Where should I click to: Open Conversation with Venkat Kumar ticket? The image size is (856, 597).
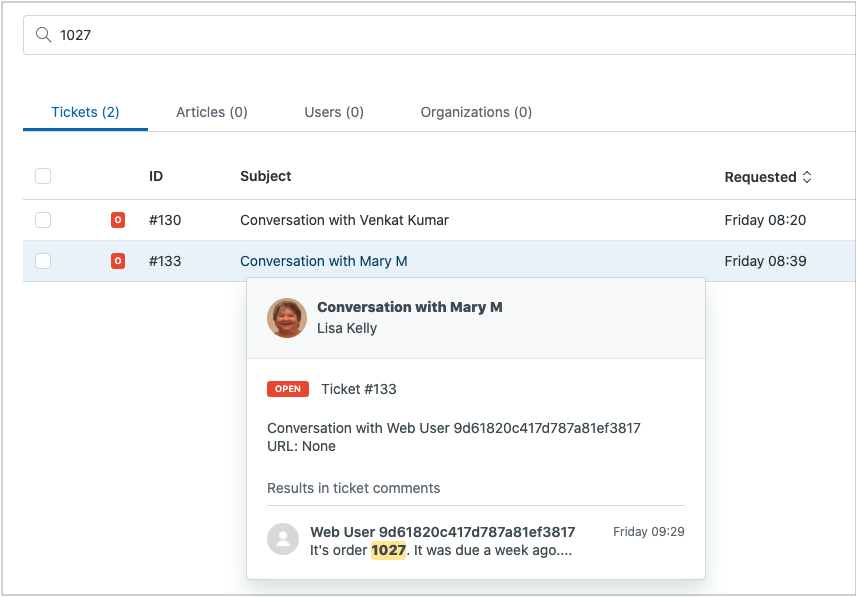(344, 220)
